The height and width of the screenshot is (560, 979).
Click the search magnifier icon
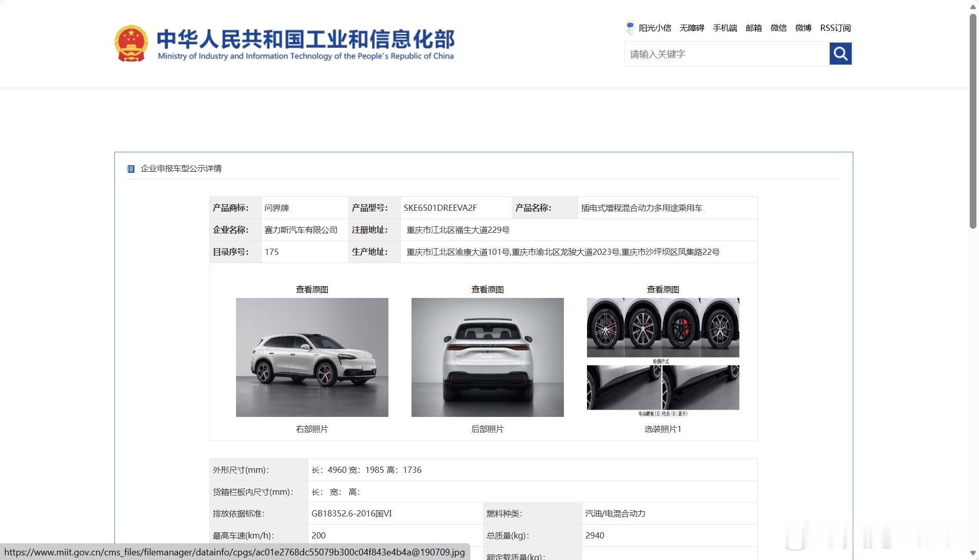pyautogui.click(x=840, y=53)
